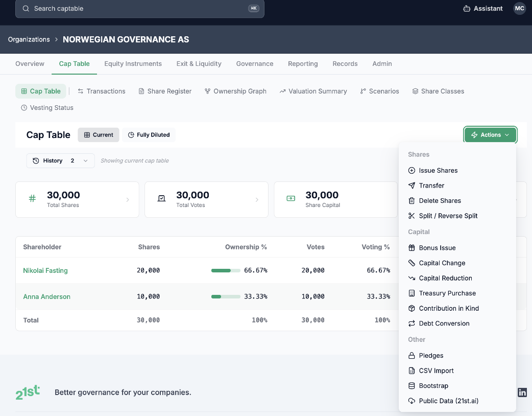This screenshot has width=532, height=416.
Task: Click the LinkedIn icon in the footer
Action: (x=522, y=392)
